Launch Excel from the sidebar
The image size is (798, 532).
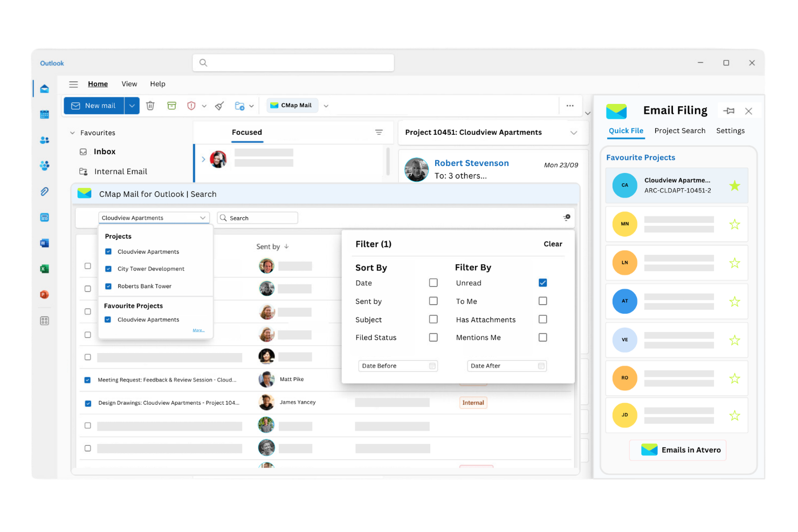pos(45,269)
